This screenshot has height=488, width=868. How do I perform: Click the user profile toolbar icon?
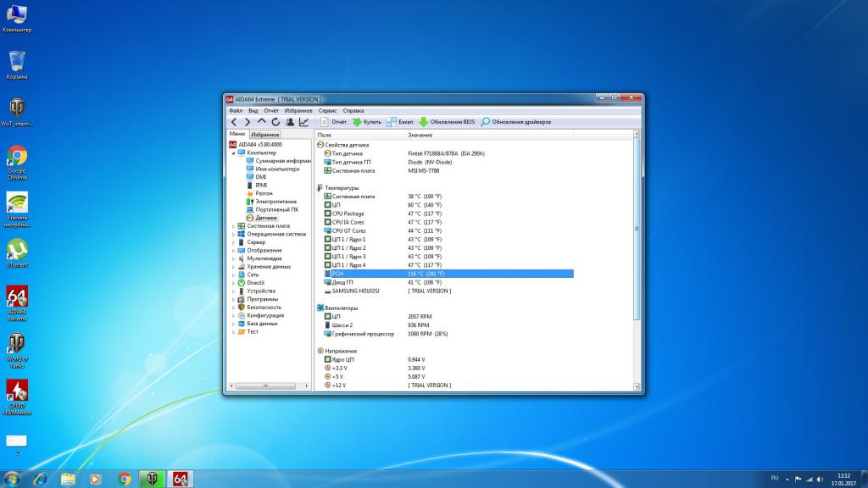click(x=290, y=122)
